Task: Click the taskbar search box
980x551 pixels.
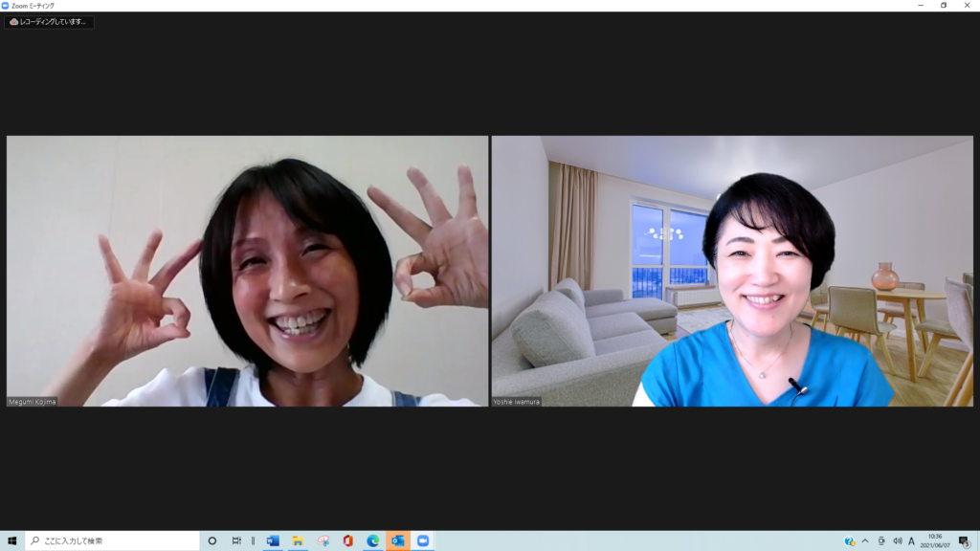Action: (x=113, y=540)
